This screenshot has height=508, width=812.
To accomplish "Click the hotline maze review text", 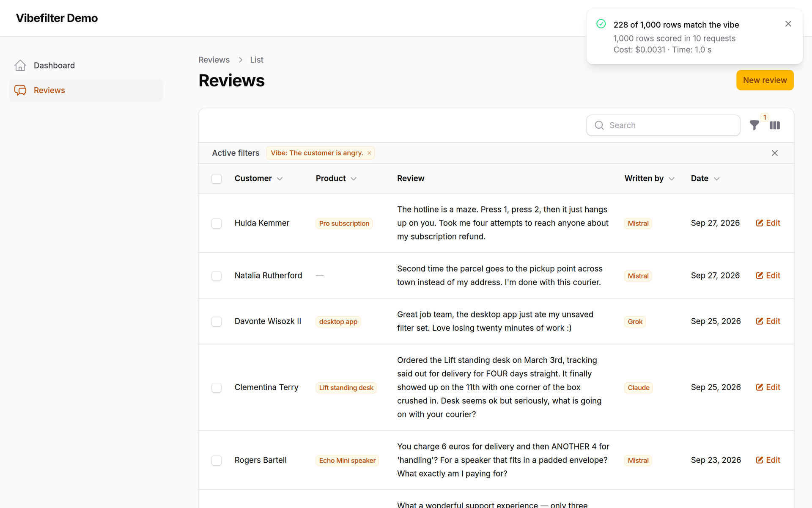I will coord(503,223).
